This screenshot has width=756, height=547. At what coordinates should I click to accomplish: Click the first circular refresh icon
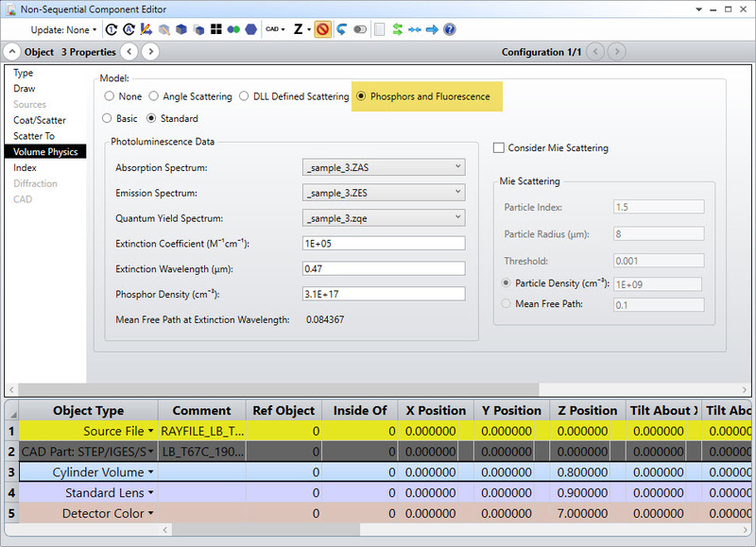pos(111,29)
